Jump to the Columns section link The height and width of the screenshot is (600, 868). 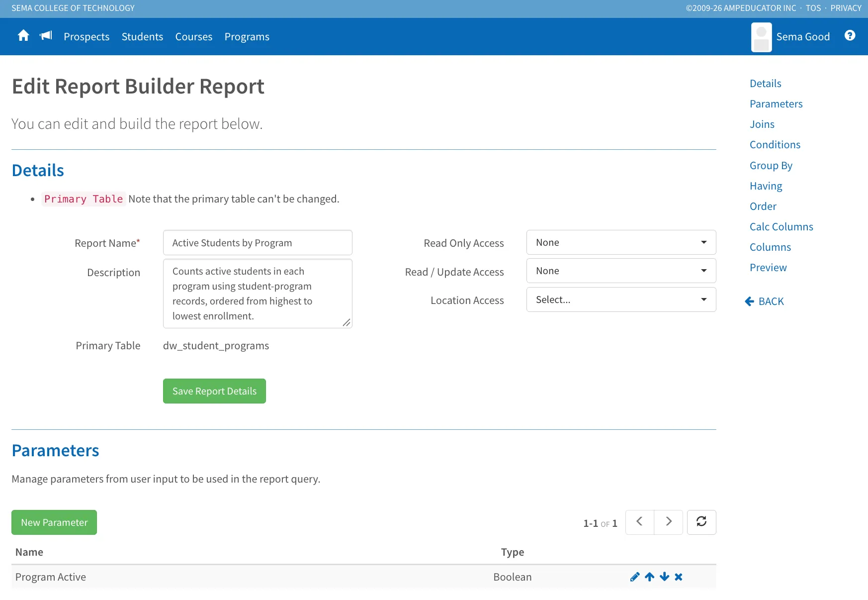pos(770,247)
